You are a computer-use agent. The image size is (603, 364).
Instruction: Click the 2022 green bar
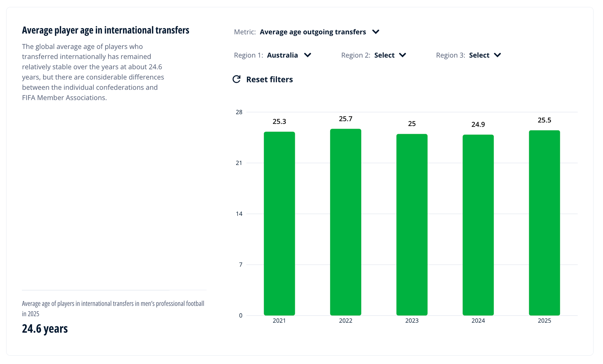[346, 222]
